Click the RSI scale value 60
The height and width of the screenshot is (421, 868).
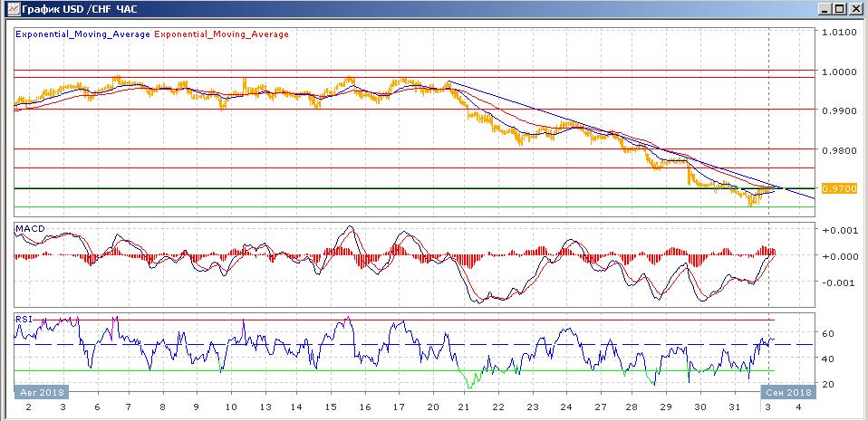(829, 333)
